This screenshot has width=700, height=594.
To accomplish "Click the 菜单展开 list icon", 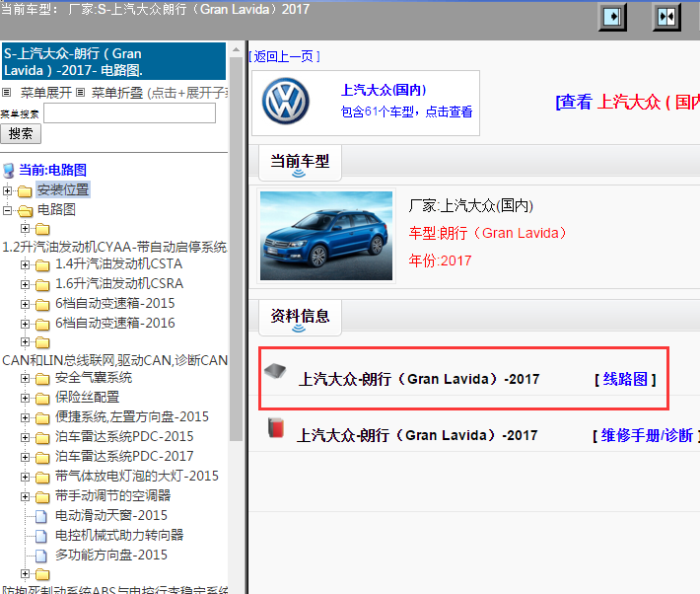I will click(6, 93).
